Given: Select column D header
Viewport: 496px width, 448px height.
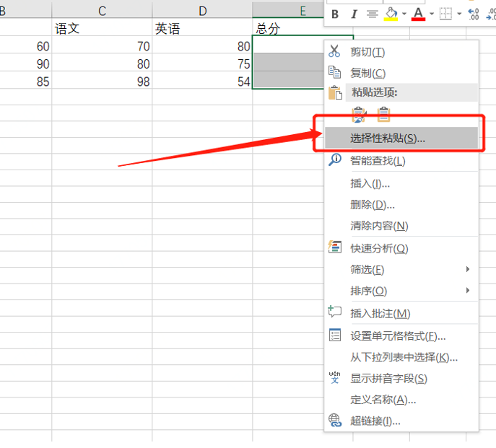Looking at the screenshot, I should pyautogui.click(x=202, y=10).
